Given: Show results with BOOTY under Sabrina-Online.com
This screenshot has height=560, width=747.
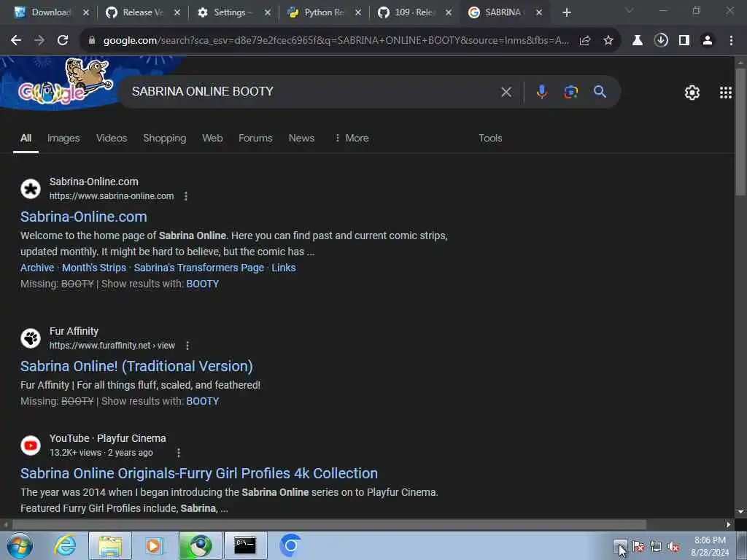Looking at the screenshot, I should 203,284.
